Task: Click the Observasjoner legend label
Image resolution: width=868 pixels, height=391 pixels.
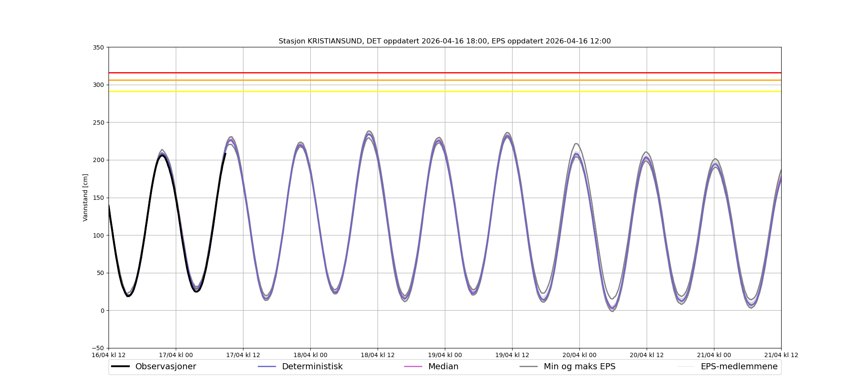Action: 165,367
